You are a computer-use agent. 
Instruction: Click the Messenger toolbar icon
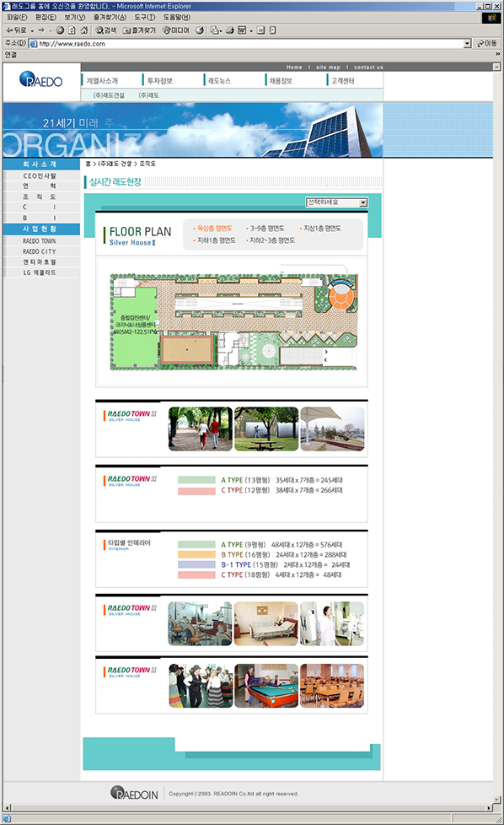tap(272, 30)
